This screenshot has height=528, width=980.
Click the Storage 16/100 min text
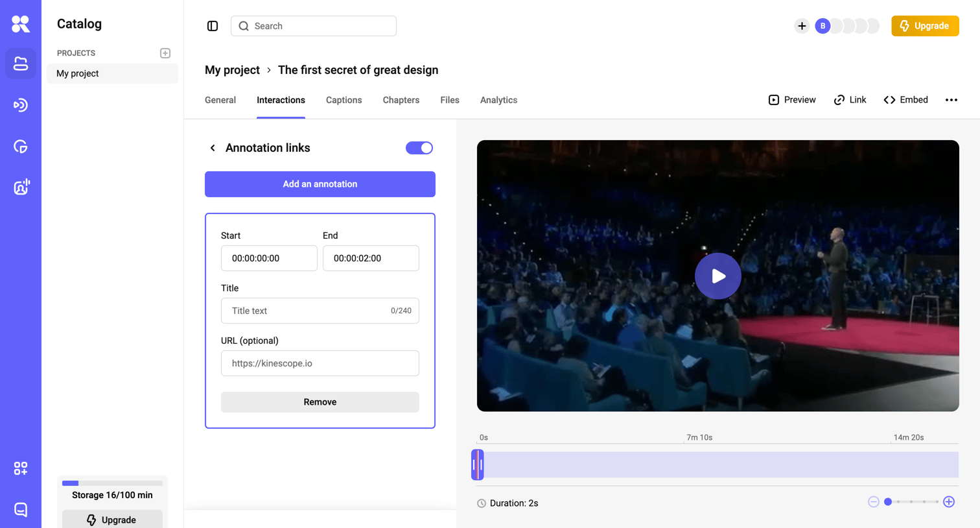click(x=112, y=495)
